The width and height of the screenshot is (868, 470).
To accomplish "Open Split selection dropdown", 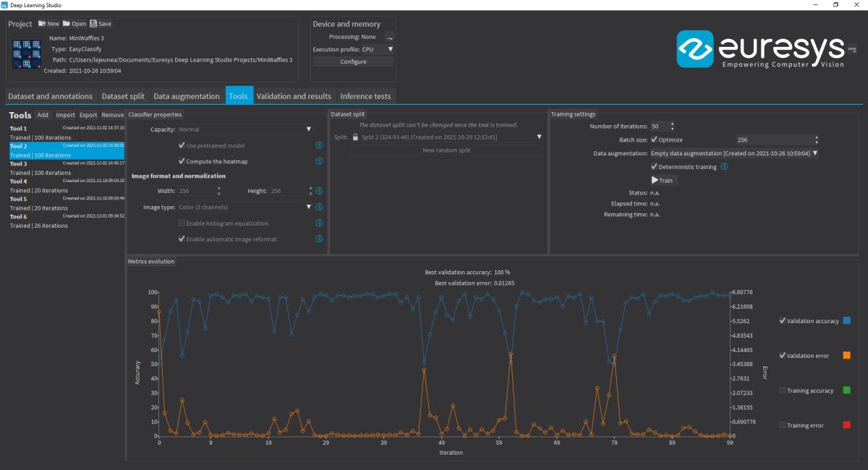I will click(x=446, y=137).
